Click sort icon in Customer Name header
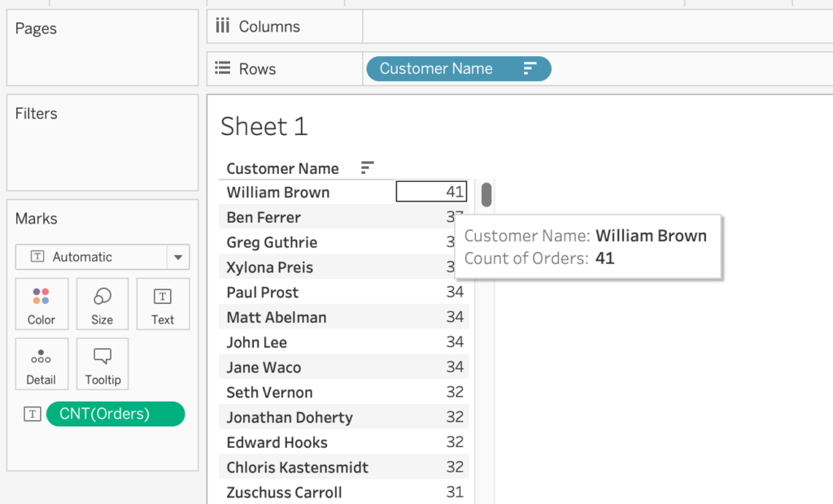This screenshot has height=504, width=833. click(x=368, y=168)
